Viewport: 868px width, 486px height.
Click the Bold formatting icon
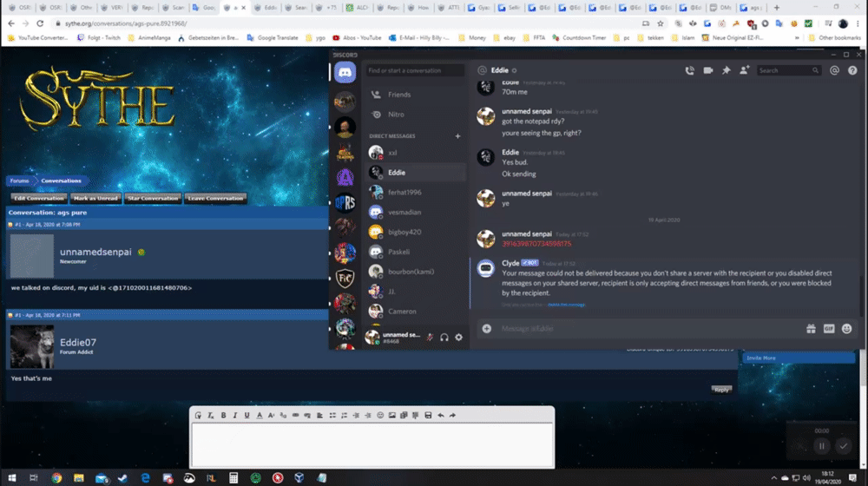224,415
